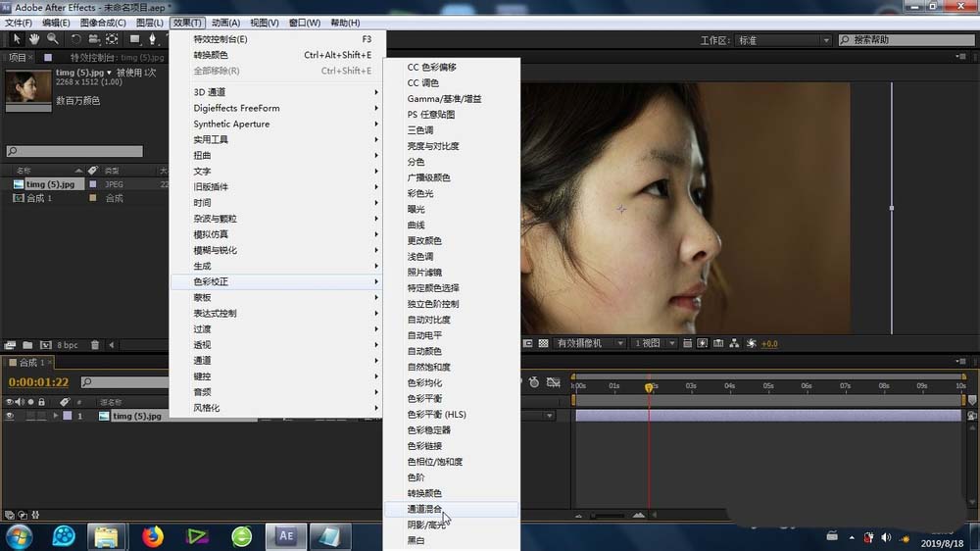Toggle pixel aspect ratio correction icon
The image size is (980, 551).
tap(687, 343)
